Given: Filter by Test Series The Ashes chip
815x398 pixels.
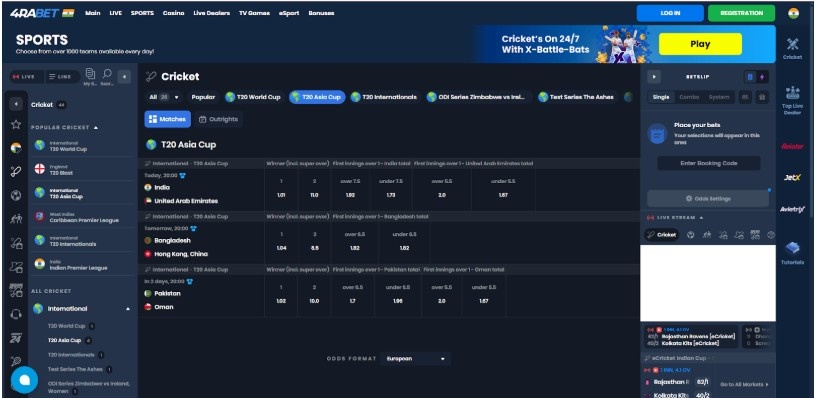Looking at the screenshot, I should [x=576, y=97].
